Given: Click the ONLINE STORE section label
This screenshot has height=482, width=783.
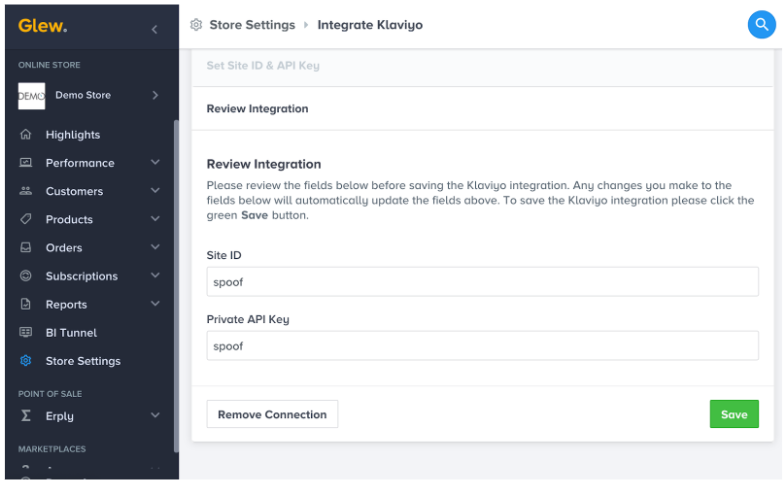Looking at the screenshot, I should click(49, 65).
